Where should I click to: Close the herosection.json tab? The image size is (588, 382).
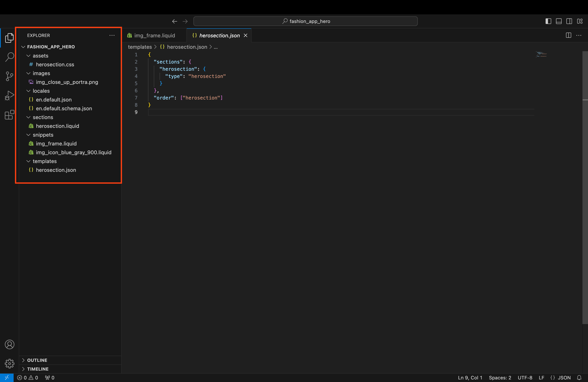pos(246,35)
